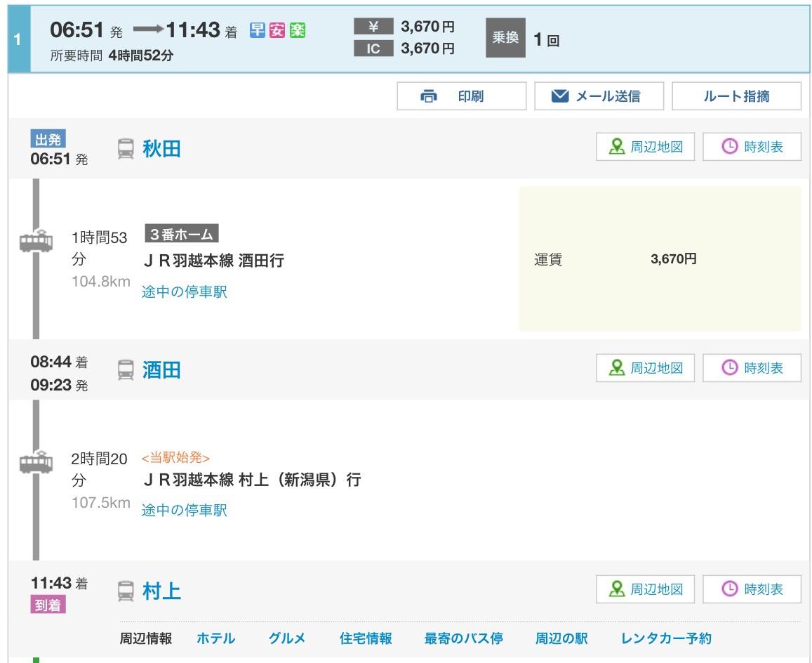The width and height of the screenshot is (812, 663).
Task: Click the ルート指摘 button
Action: 736,96
